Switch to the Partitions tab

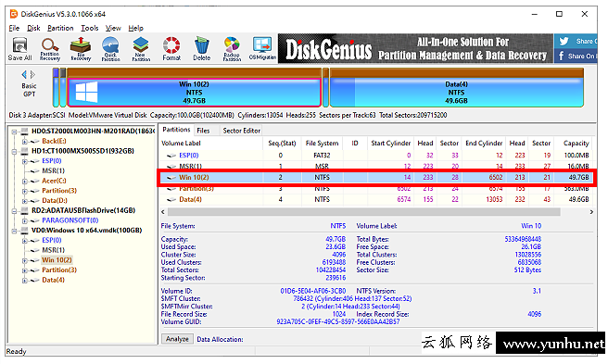tap(176, 130)
